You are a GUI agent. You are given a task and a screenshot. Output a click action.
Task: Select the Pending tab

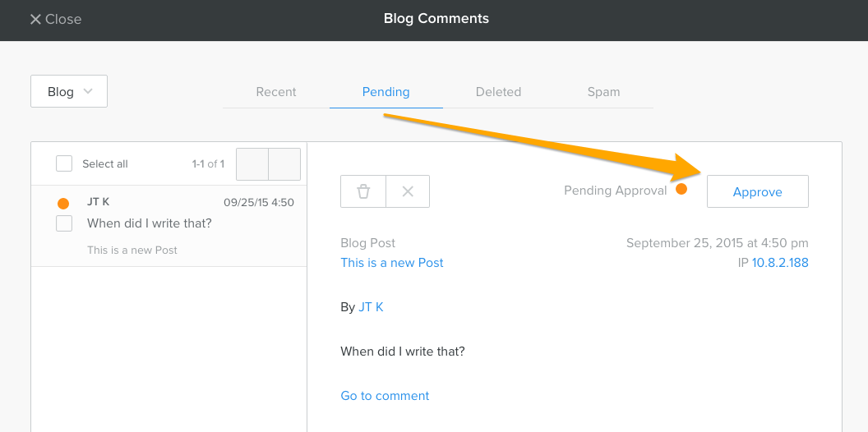(386, 92)
